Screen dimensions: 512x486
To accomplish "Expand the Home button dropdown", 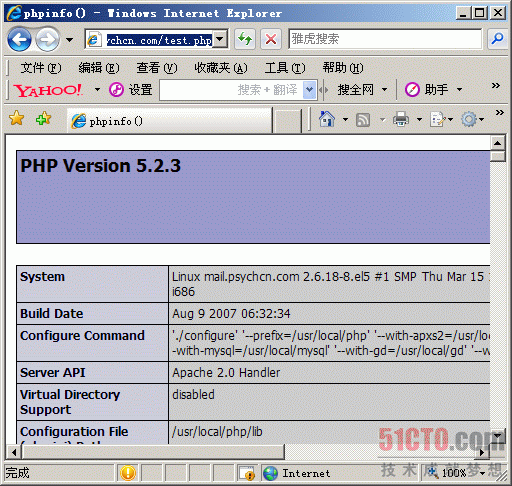I will click(345, 119).
